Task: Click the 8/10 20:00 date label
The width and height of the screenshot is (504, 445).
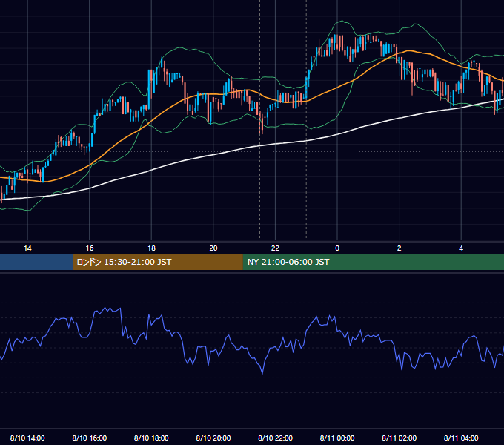Action: pyautogui.click(x=213, y=438)
